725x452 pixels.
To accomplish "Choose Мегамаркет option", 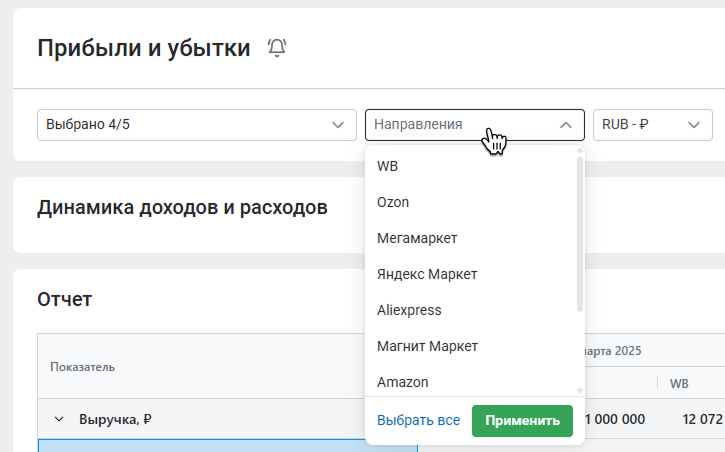I will tap(471, 238).
